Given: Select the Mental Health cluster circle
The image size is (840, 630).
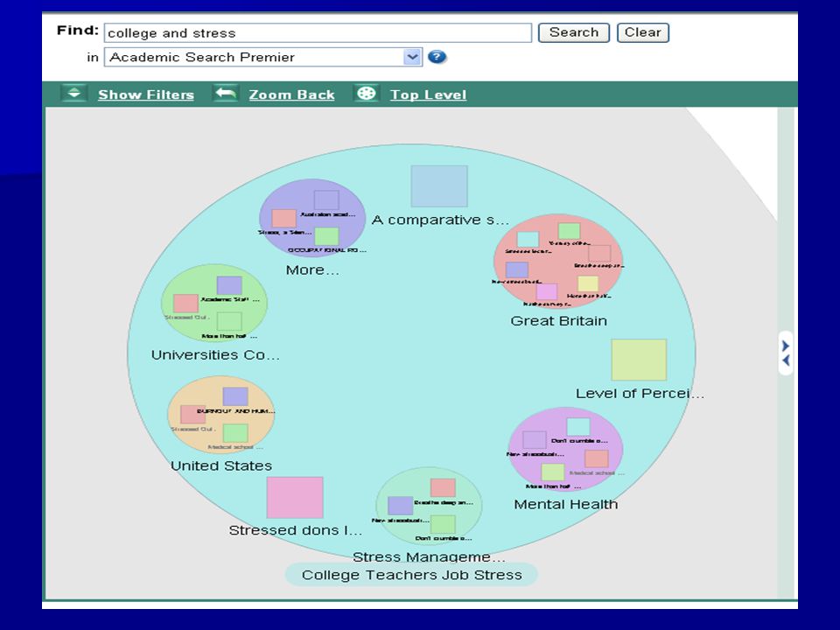Looking at the screenshot, I should (x=565, y=449).
